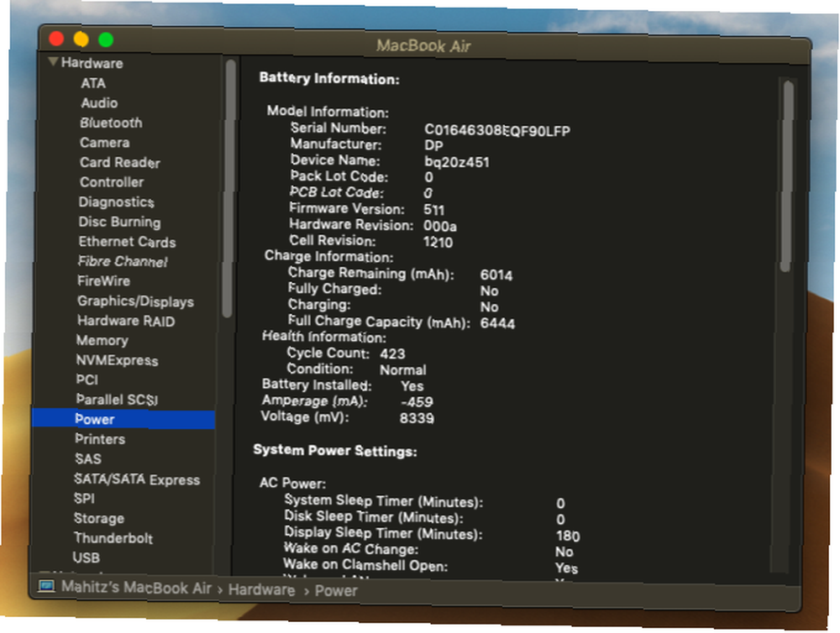The width and height of the screenshot is (840, 633).
Task: Click the Charge Remaining value 6014
Action: [496, 275]
